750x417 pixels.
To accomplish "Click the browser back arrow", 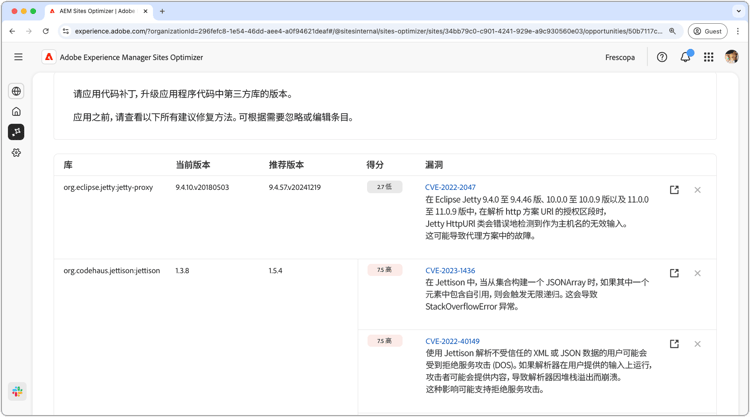I will [12, 31].
